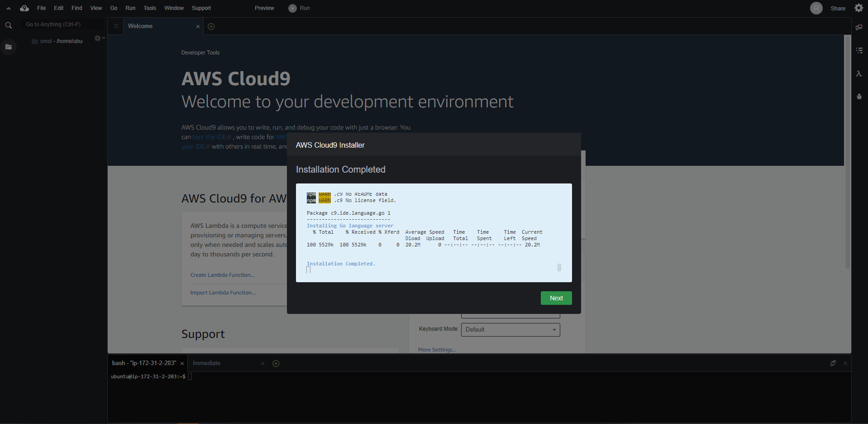Open the Edit menu
The width and height of the screenshot is (868, 424).
tap(59, 8)
